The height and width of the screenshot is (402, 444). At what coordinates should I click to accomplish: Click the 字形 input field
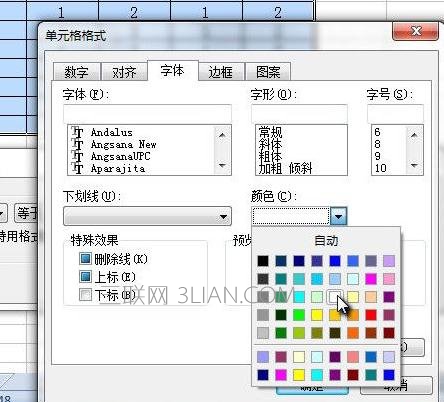[x=299, y=114]
